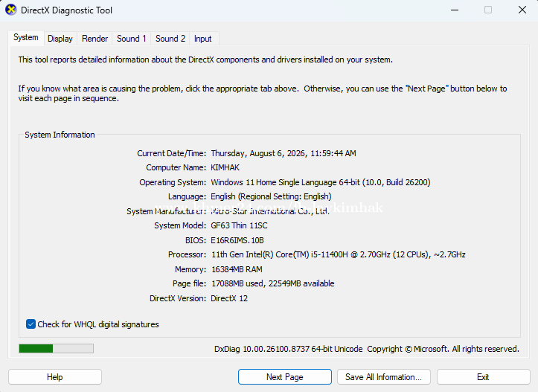Click the Copyright Microsoft text
Screen dimensions: 538x392
click(443, 349)
